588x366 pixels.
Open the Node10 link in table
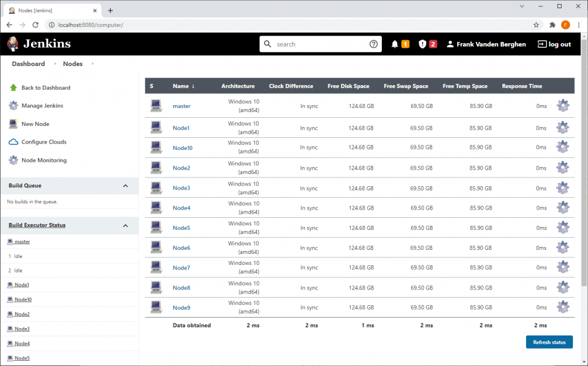[183, 148]
